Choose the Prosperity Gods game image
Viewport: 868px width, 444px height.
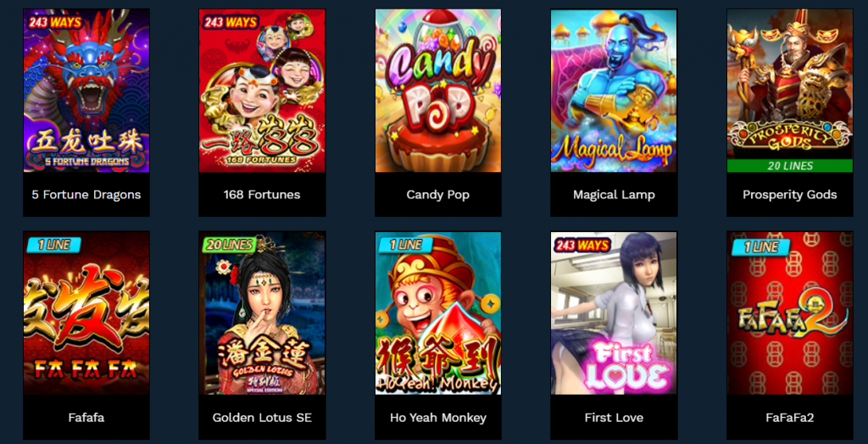(x=790, y=90)
